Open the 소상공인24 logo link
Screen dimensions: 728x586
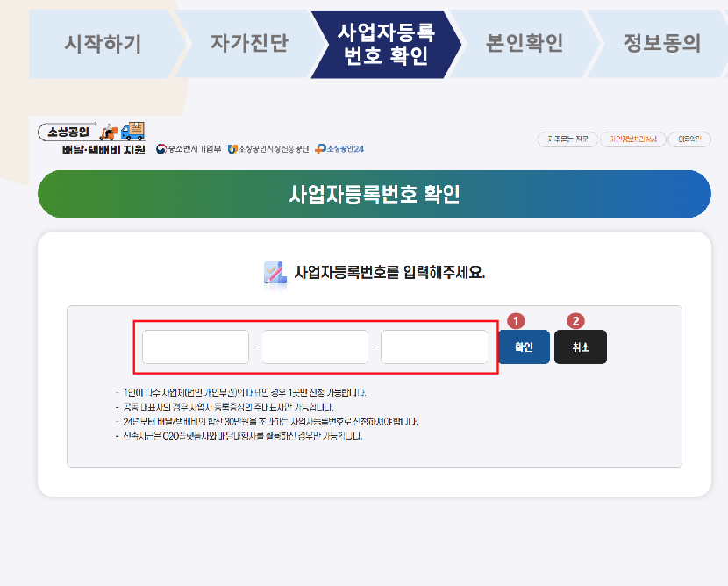339,149
